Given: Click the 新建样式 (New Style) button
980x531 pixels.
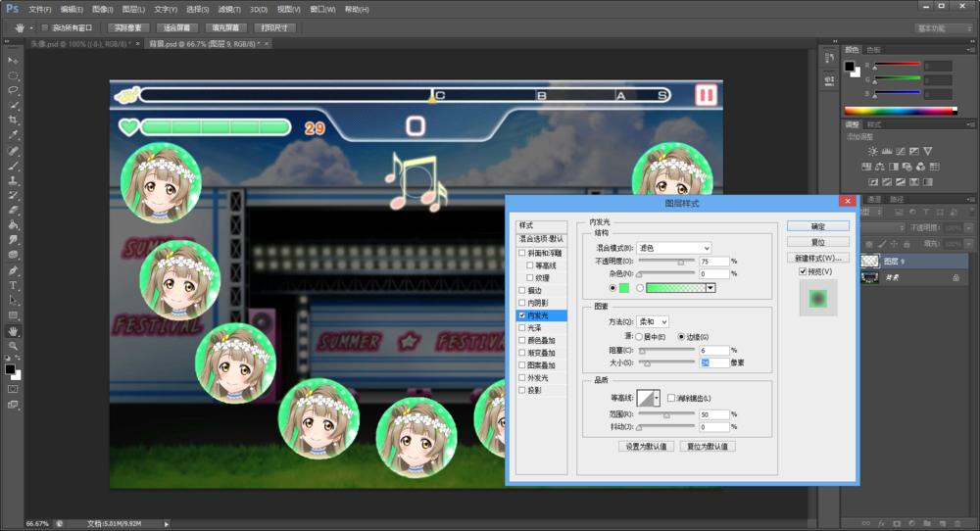Looking at the screenshot, I should [817, 258].
